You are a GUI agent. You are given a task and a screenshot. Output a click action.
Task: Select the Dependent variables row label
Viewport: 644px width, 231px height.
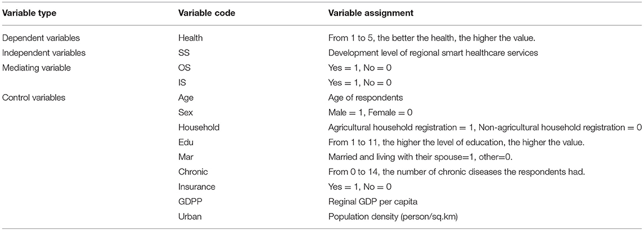click(x=40, y=39)
